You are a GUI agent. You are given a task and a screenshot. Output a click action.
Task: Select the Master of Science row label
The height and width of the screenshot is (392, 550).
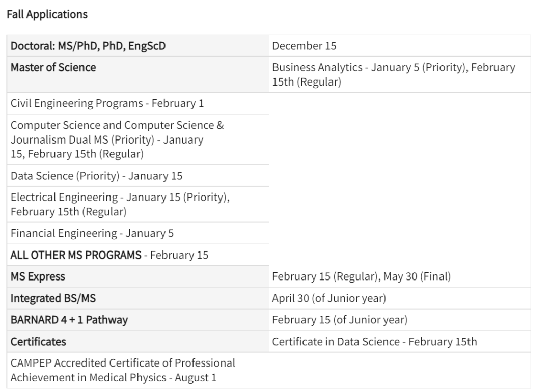coord(53,67)
